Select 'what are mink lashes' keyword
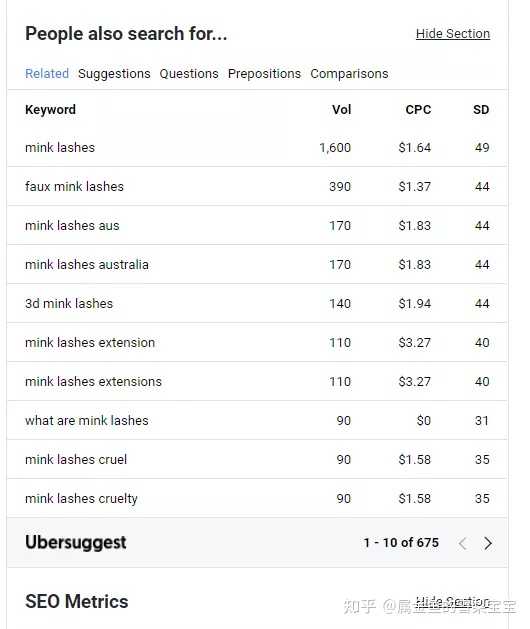Viewport: 530px width, 629px height. [x=87, y=421]
